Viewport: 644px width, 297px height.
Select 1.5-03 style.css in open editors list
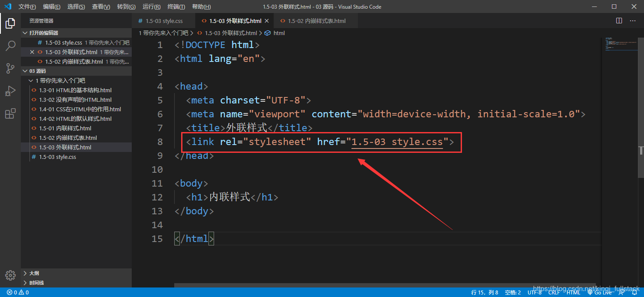click(x=76, y=42)
